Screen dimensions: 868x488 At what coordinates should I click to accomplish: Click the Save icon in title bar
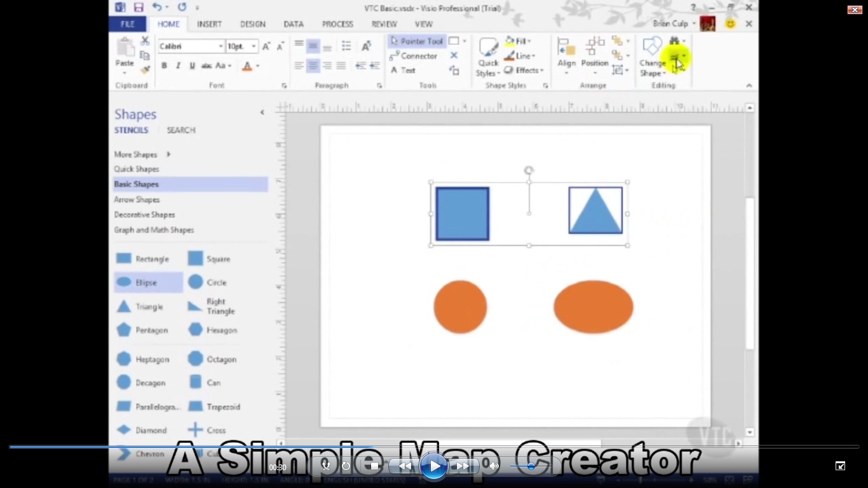pyautogui.click(x=138, y=8)
